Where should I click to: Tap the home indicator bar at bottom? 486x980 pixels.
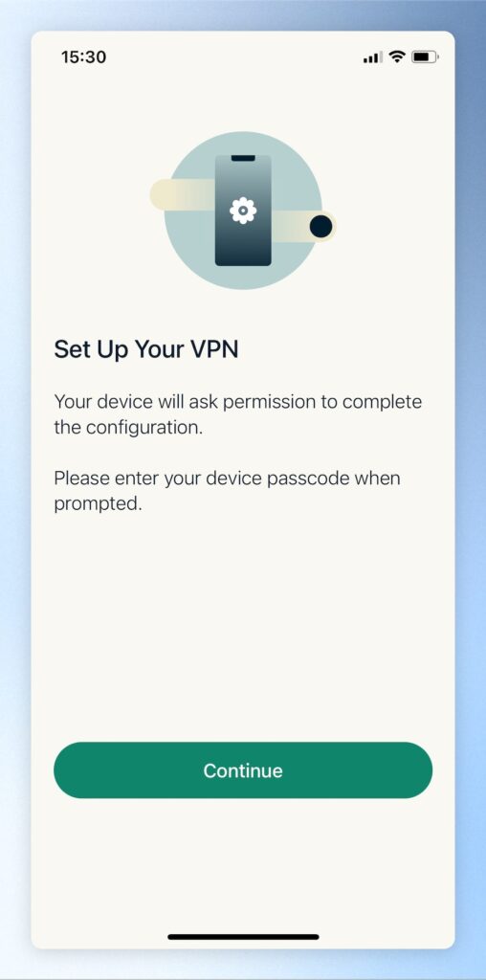click(x=243, y=937)
